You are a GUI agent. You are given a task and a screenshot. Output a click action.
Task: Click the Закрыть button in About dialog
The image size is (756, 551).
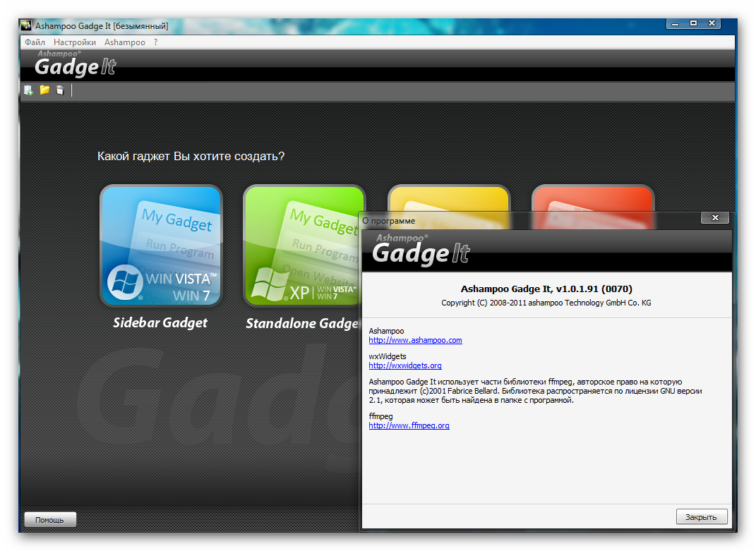(701, 516)
